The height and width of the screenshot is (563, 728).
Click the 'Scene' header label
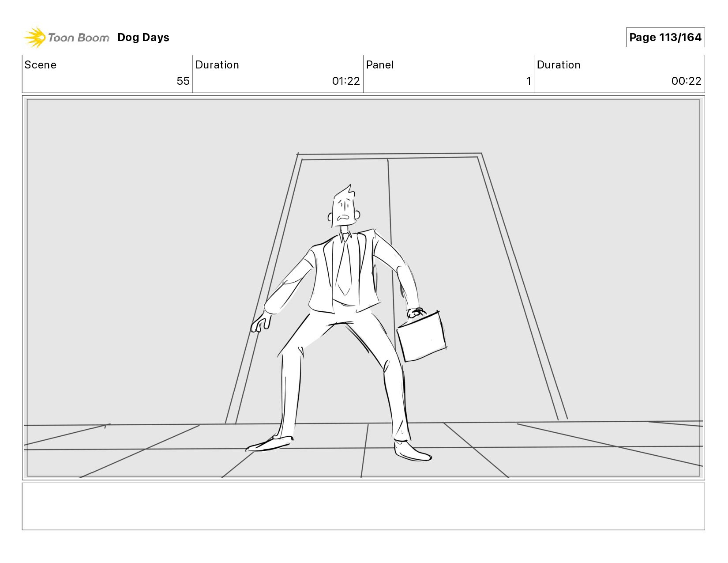click(41, 65)
